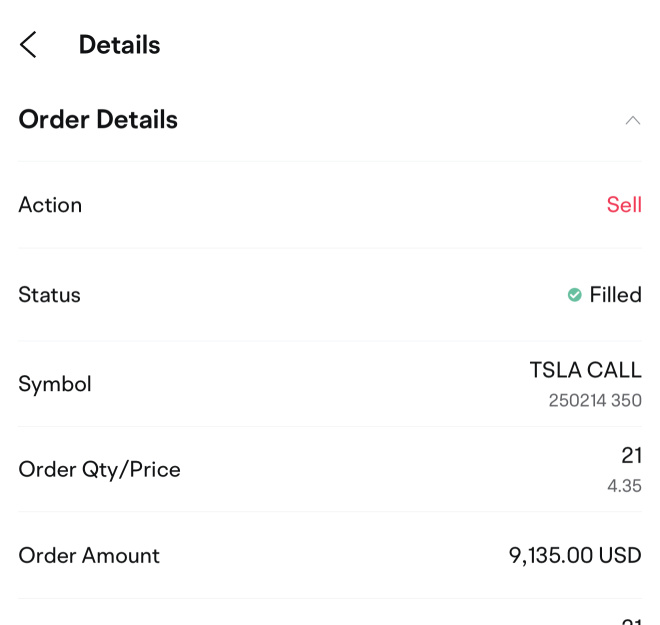Open the TSLA CALL symbol

585,370
